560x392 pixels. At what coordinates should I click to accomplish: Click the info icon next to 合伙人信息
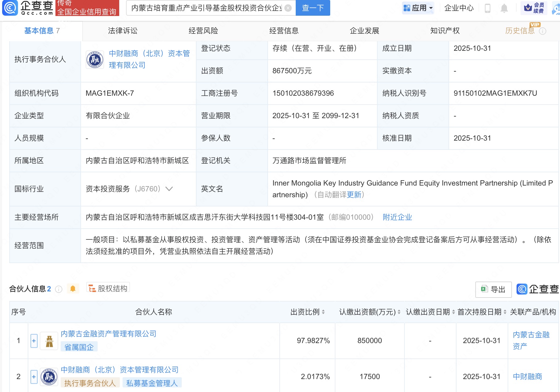click(59, 289)
